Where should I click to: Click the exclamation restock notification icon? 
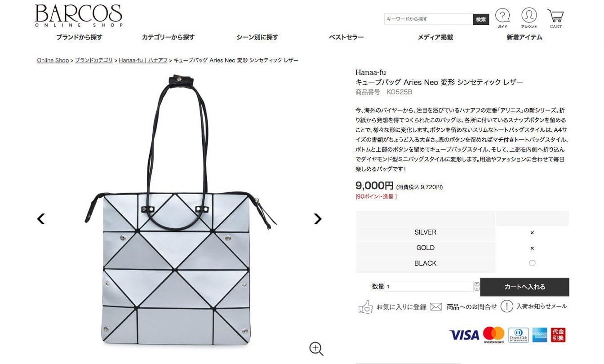point(506,306)
